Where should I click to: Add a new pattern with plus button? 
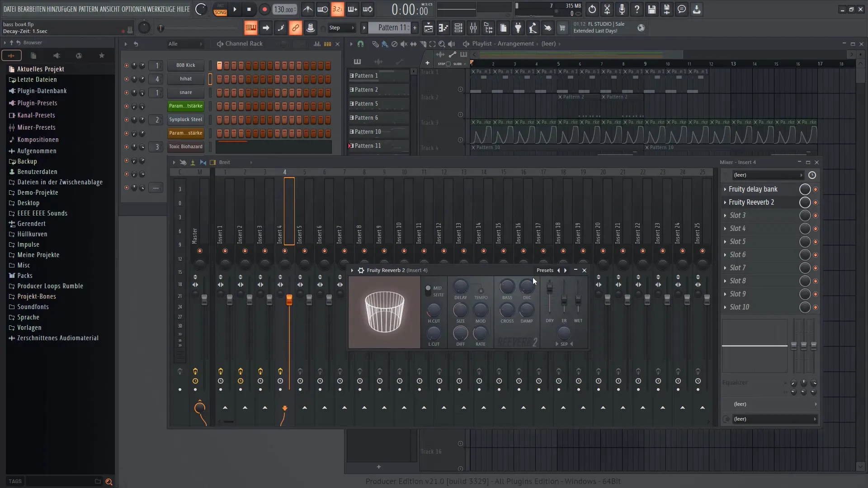click(415, 28)
